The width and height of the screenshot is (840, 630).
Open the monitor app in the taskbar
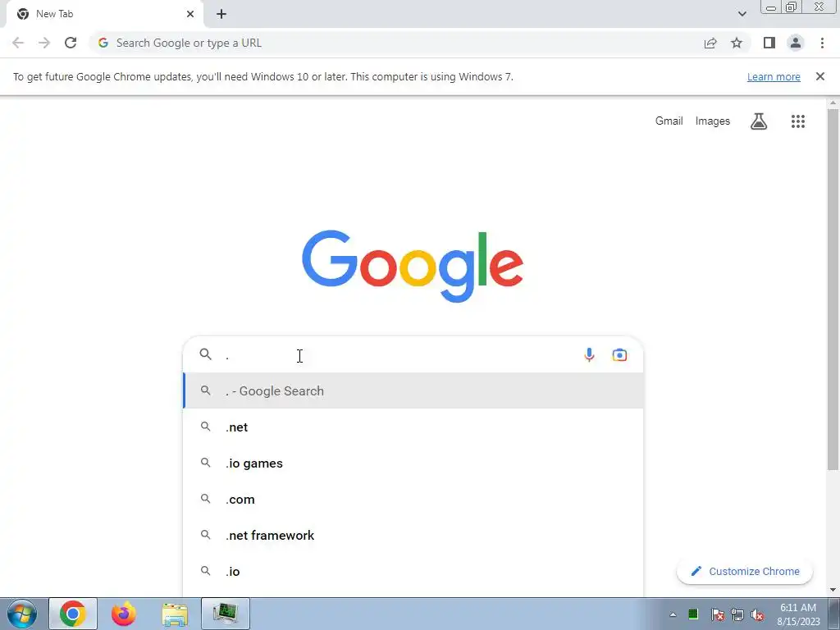tap(226, 614)
